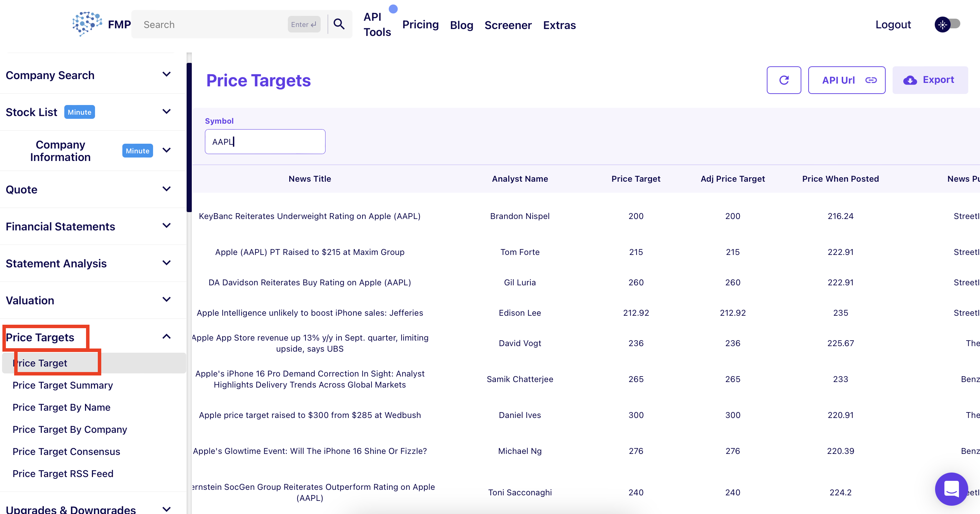
Task: Click the News Title column header
Action: (310, 179)
